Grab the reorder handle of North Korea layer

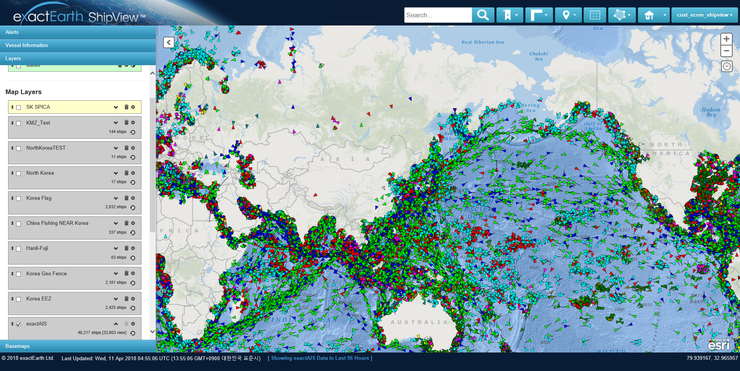coord(12,173)
